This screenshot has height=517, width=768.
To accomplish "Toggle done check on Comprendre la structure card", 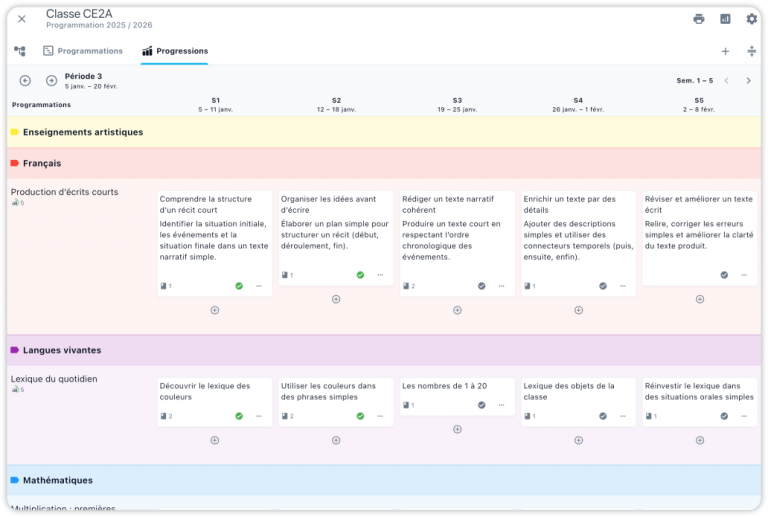I will [239, 286].
